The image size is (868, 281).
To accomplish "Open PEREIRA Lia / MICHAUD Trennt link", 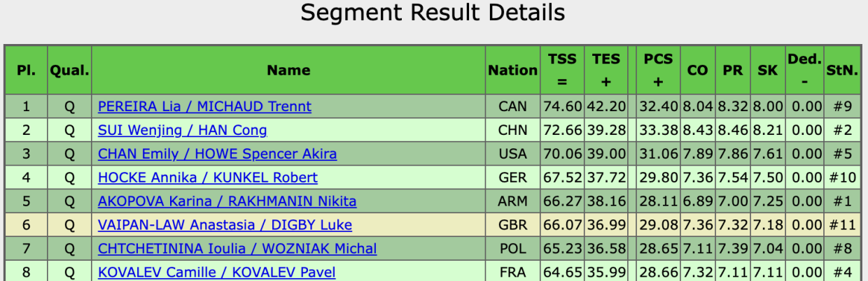I will coord(204,107).
